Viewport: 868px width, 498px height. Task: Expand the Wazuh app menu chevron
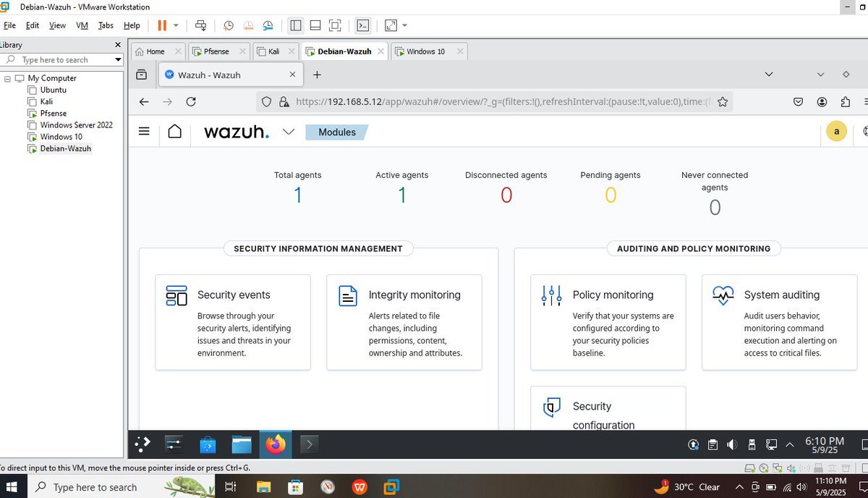(289, 132)
